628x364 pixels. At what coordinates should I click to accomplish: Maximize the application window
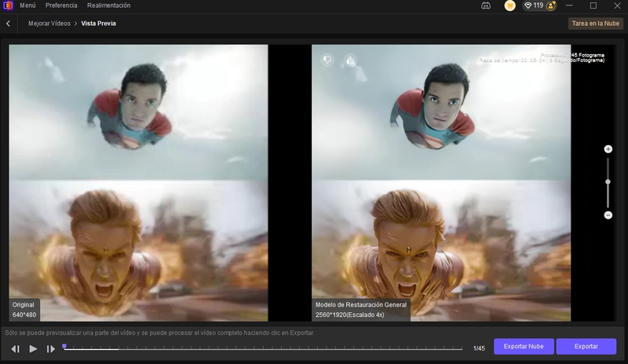(x=593, y=5)
